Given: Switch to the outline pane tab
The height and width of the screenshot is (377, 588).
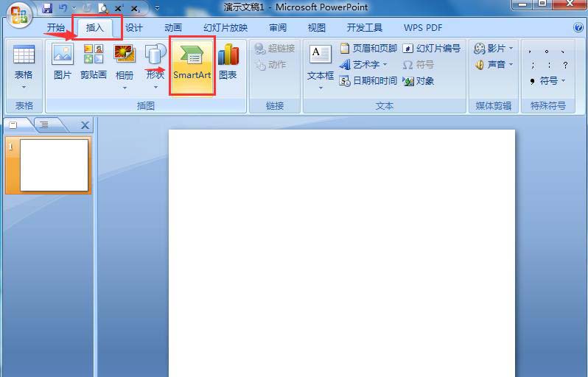Looking at the screenshot, I should [44, 125].
